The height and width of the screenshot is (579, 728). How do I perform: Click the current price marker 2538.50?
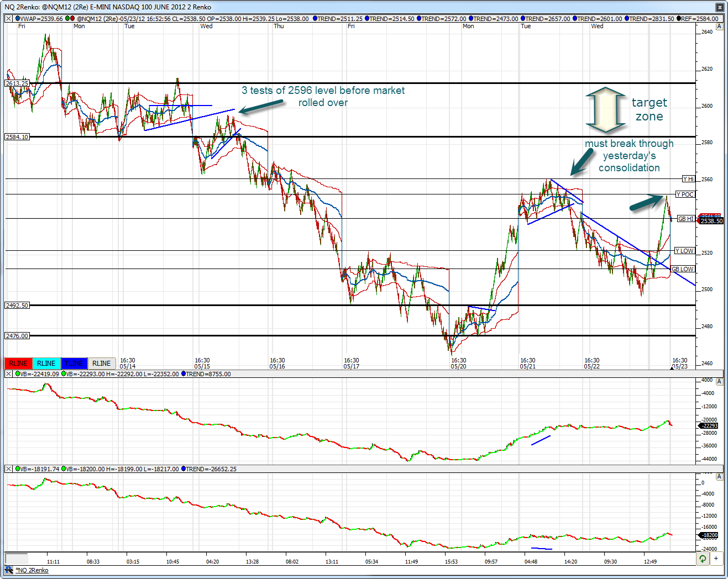pos(711,221)
